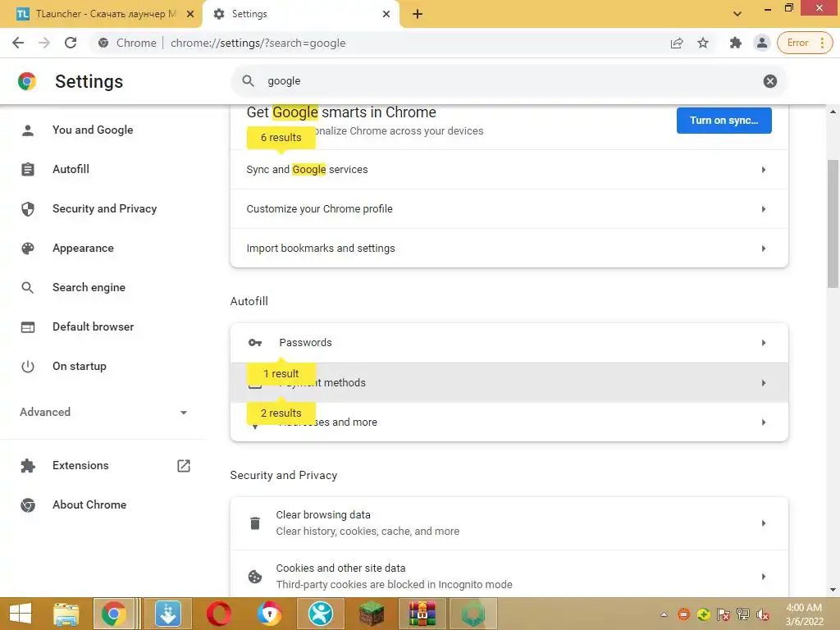The height and width of the screenshot is (630, 840).
Task: Open Addresses and more row arrow
Action: 764,422
